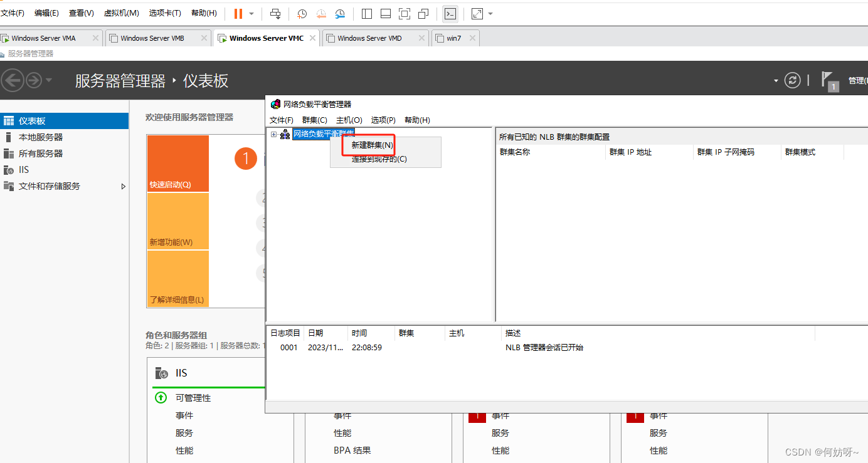Pause the virtual machine with the orange button
Screen dimensions: 868x463
pyautogui.click(x=238, y=13)
